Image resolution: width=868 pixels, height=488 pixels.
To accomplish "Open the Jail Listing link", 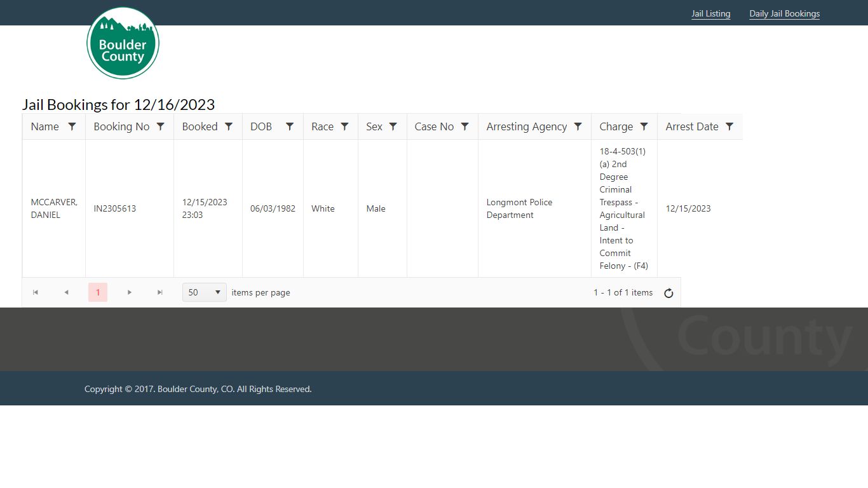I will coord(711,13).
